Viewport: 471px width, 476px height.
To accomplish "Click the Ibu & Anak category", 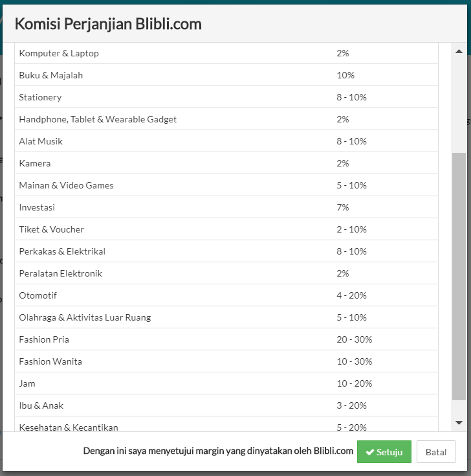I will (x=41, y=405).
